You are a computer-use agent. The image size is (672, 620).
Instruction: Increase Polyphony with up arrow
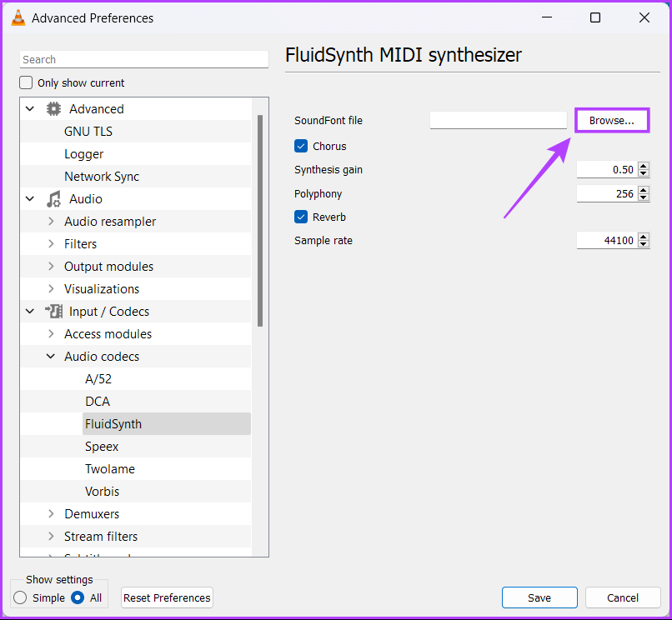(644, 189)
